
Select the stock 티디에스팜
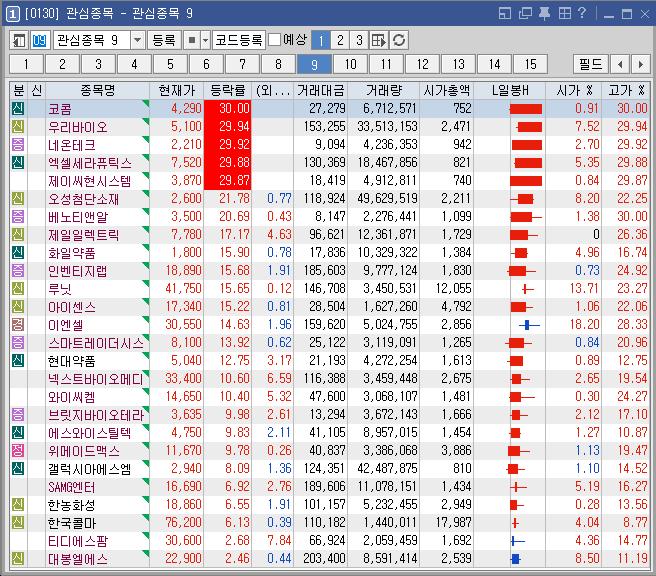(x=77, y=540)
